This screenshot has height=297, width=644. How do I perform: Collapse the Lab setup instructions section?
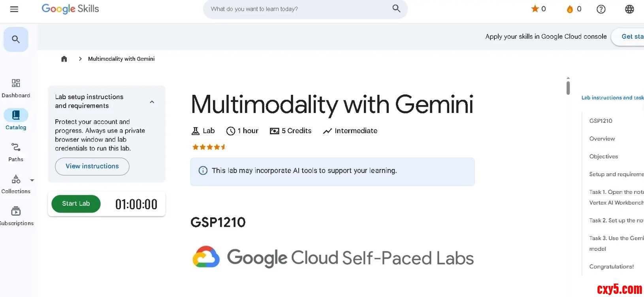[152, 102]
